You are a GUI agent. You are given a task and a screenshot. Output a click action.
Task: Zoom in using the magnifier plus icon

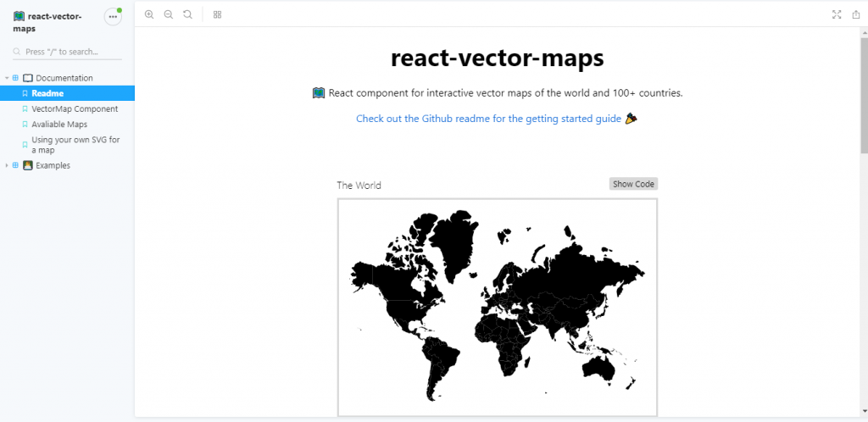[x=149, y=14]
